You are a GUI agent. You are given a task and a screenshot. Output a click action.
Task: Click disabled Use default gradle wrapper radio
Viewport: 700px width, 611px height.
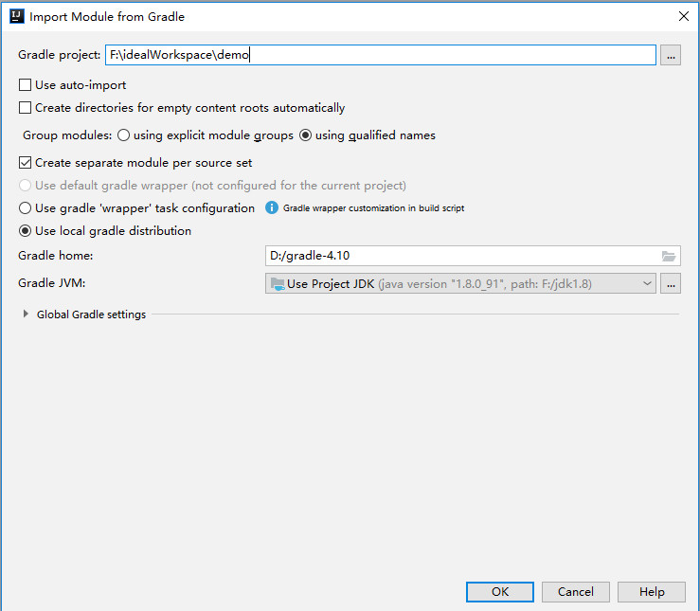click(25, 186)
